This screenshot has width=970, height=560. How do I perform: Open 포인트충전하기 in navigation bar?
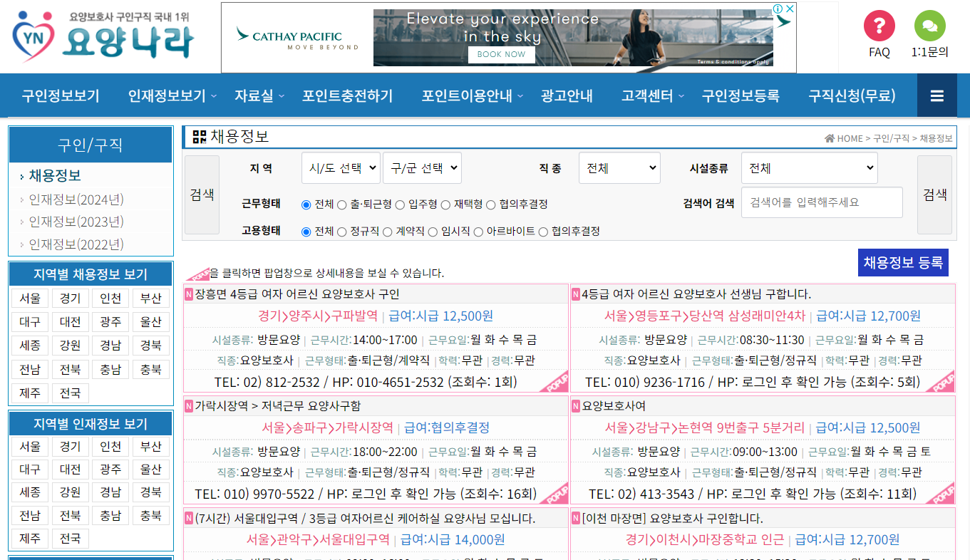pos(348,96)
